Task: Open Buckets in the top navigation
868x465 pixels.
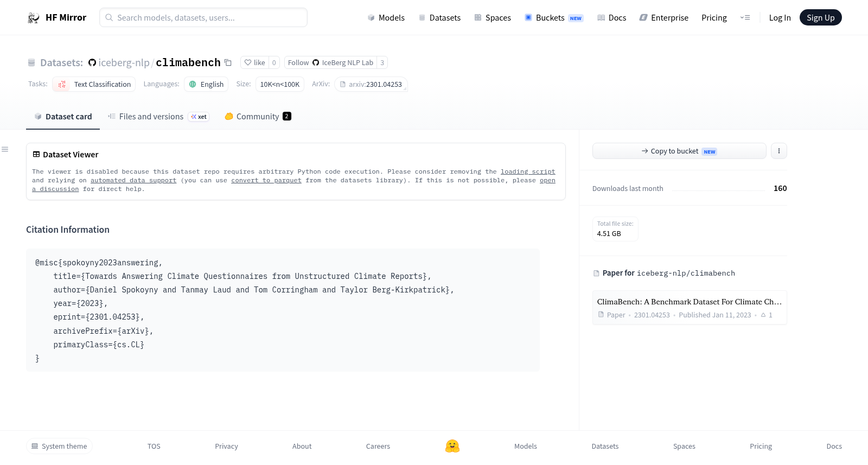Action: pos(554,17)
